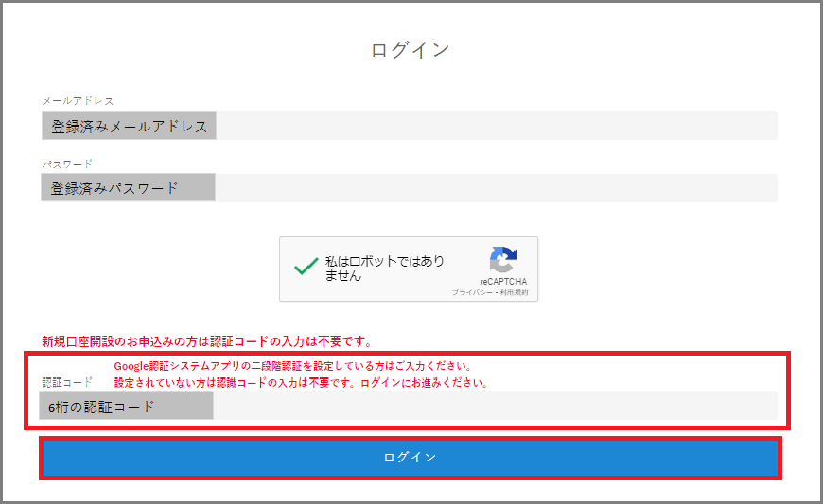Open the reCAPTCHA 利用規約 link
This screenshot has width=823, height=504.
tap(514, 292)
